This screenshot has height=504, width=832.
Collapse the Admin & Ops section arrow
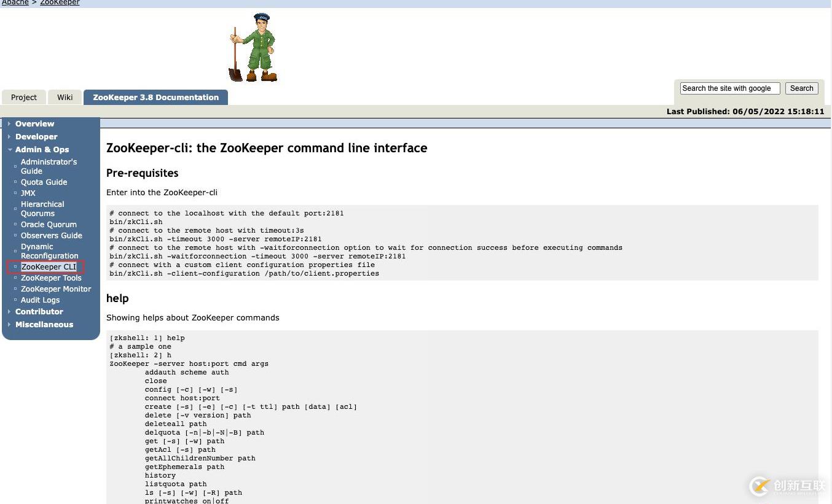9,150
